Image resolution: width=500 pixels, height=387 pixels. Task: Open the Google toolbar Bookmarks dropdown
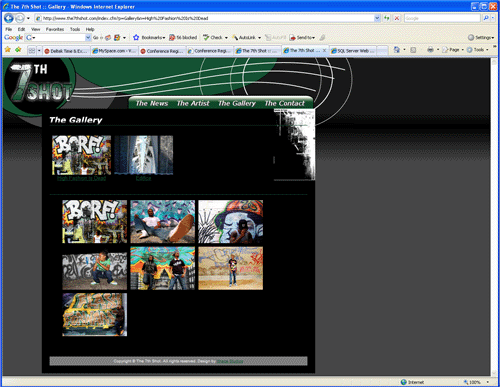click(149, 38)
